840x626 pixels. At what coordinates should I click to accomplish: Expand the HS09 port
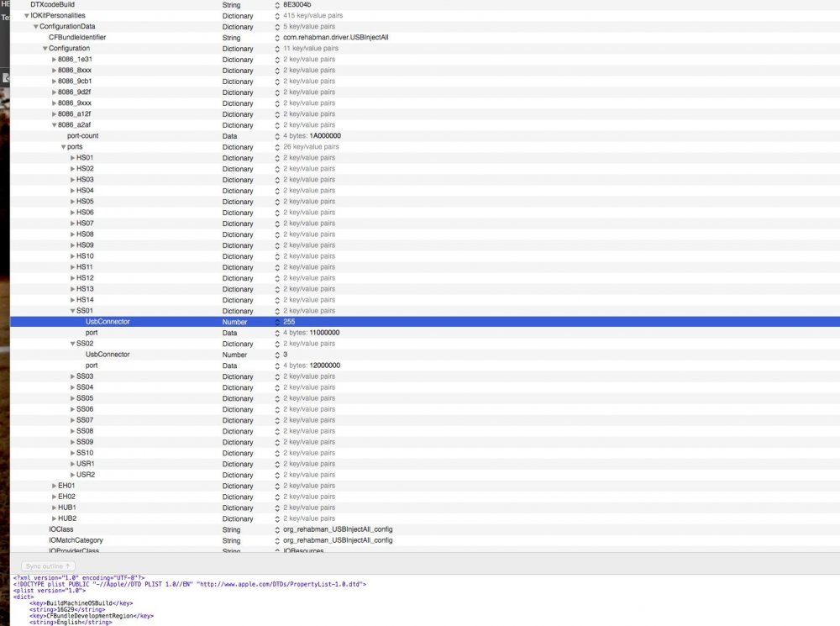(72, 245)
